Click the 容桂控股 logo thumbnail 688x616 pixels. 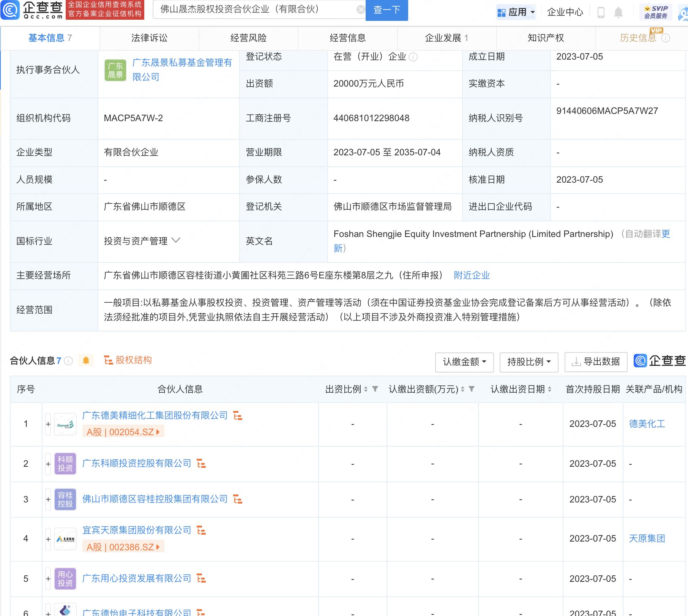(x=65, y=499)
